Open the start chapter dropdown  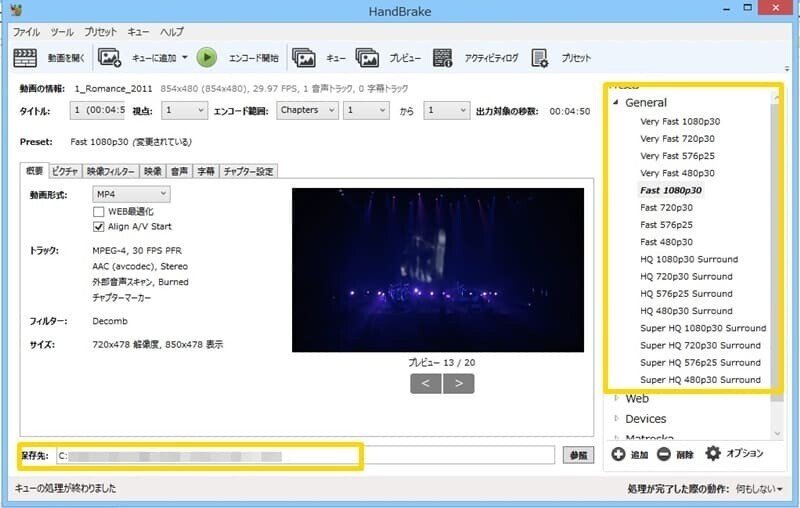click(366, 110)
